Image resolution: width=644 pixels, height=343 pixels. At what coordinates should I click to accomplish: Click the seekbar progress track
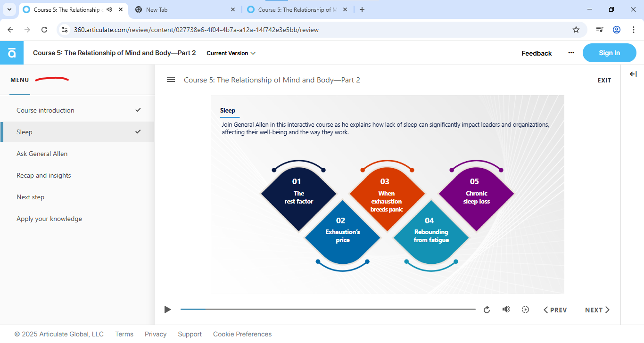tap(328, 310)
